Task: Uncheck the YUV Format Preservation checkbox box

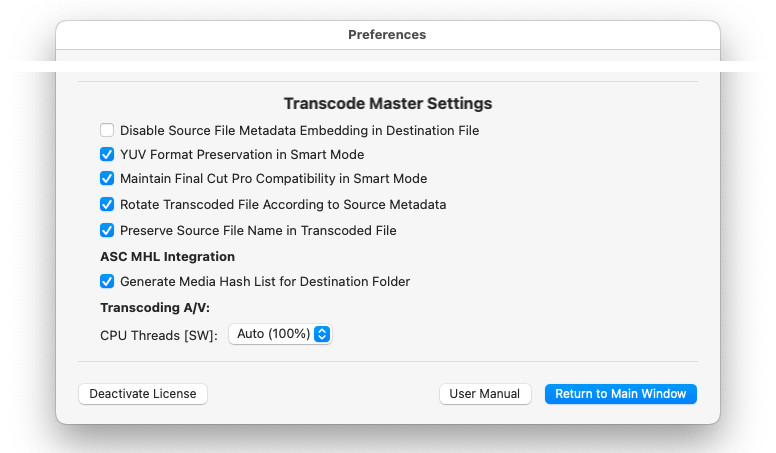Action: coord(107,154)
